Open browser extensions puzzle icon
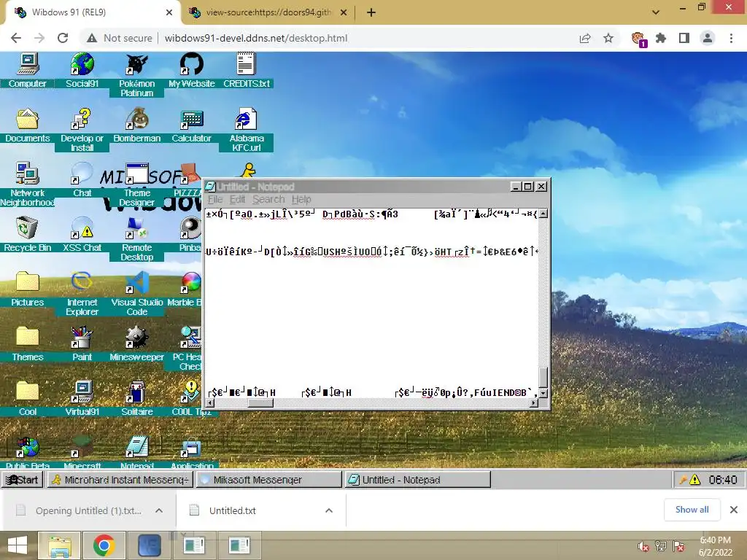Screen dimensions: 747x560 click(661, 38)
